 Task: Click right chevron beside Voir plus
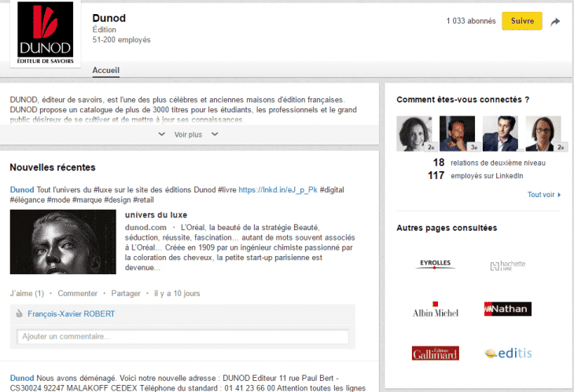215,134
